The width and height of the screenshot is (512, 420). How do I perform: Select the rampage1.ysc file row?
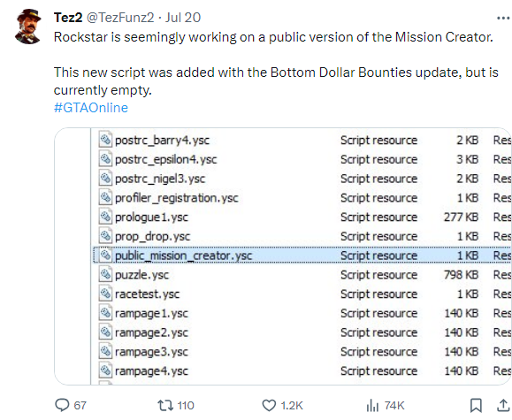(302, 313)
